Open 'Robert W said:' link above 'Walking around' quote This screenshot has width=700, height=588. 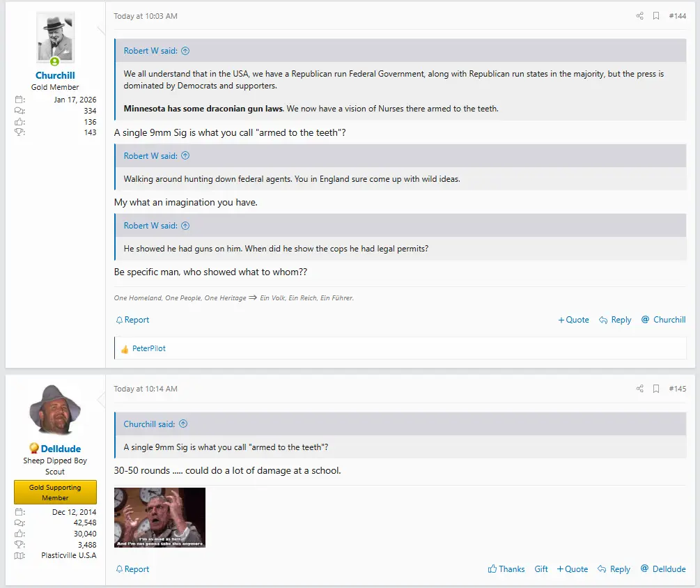[150, 156]
